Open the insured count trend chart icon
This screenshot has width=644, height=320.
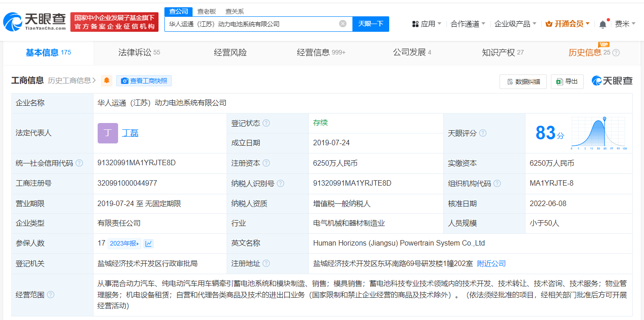coord(149,244)
